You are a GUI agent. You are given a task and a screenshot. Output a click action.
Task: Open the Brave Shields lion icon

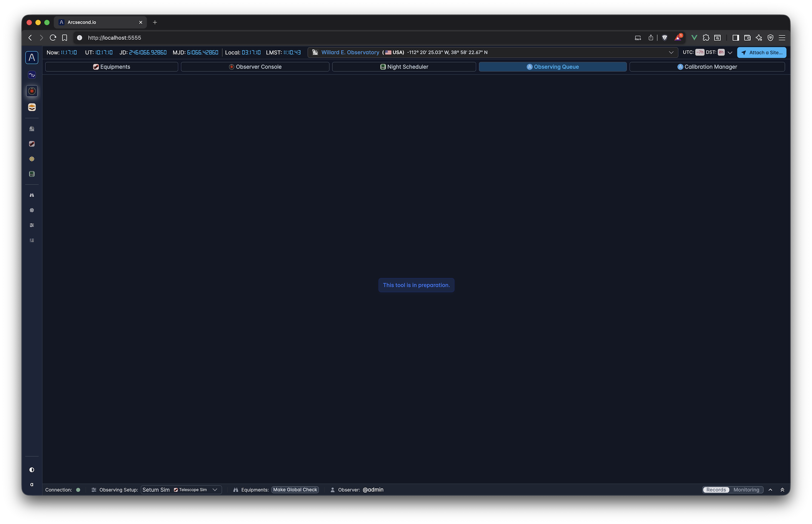click(665, 38)
